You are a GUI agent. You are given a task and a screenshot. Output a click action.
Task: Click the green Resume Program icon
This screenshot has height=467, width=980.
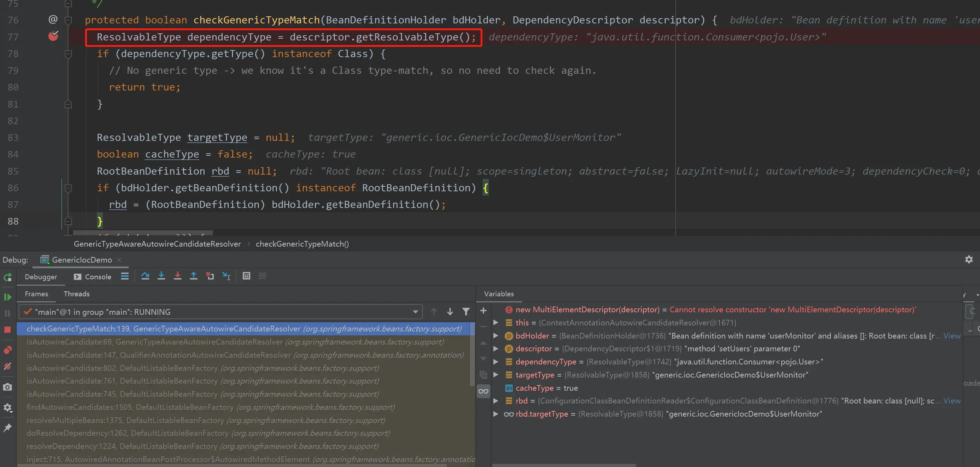[7, 297]
